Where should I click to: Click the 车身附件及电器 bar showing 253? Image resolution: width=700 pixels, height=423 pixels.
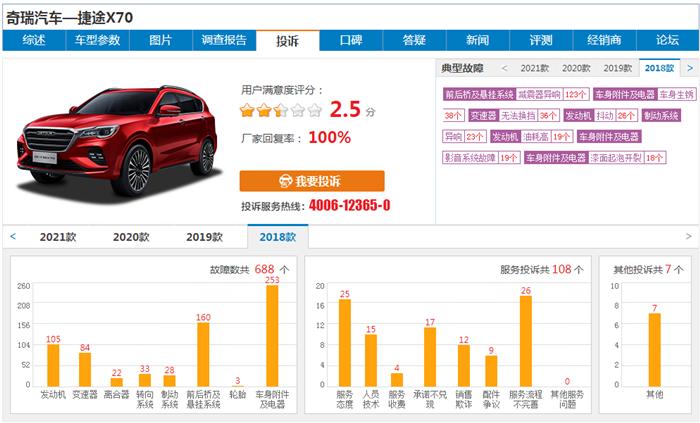(x=272, y=336)
